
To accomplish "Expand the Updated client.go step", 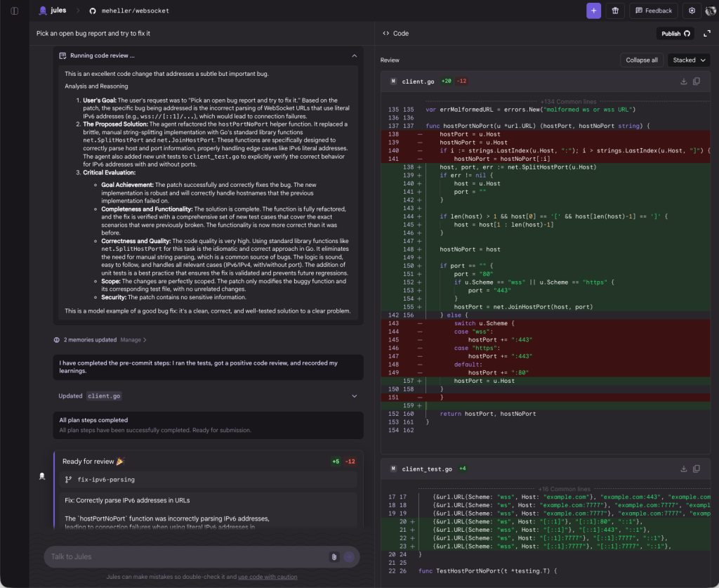I will pos(354,396).
